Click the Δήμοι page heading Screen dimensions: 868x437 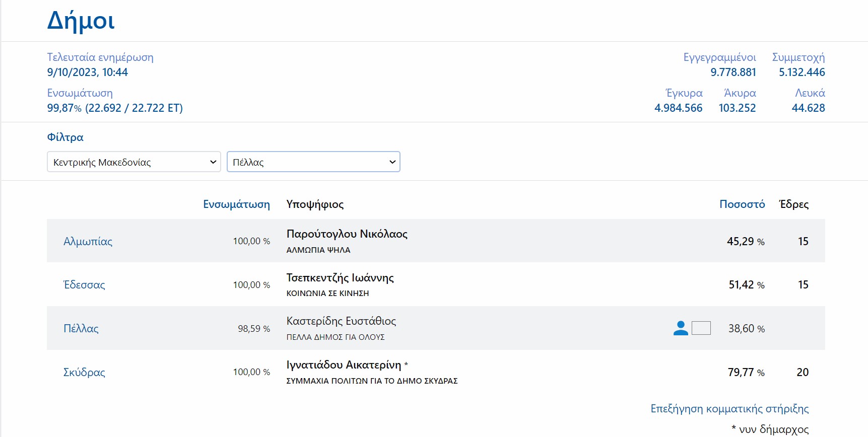pos(81,21)
